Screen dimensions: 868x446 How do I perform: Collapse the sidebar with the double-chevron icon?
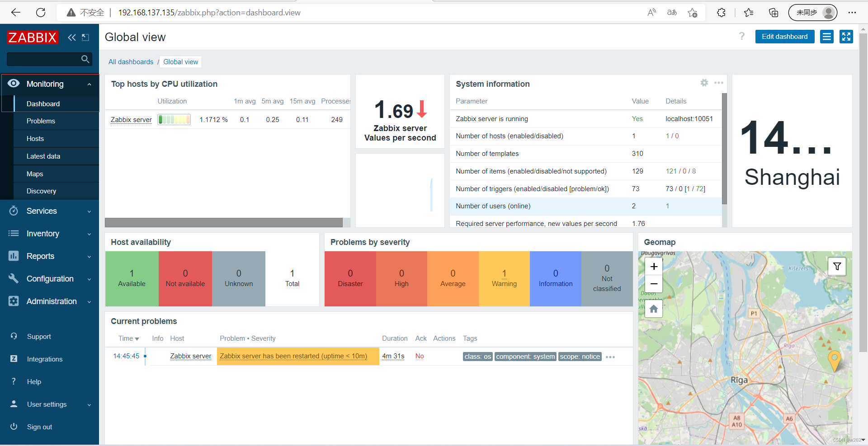click(x=71, y=38)
